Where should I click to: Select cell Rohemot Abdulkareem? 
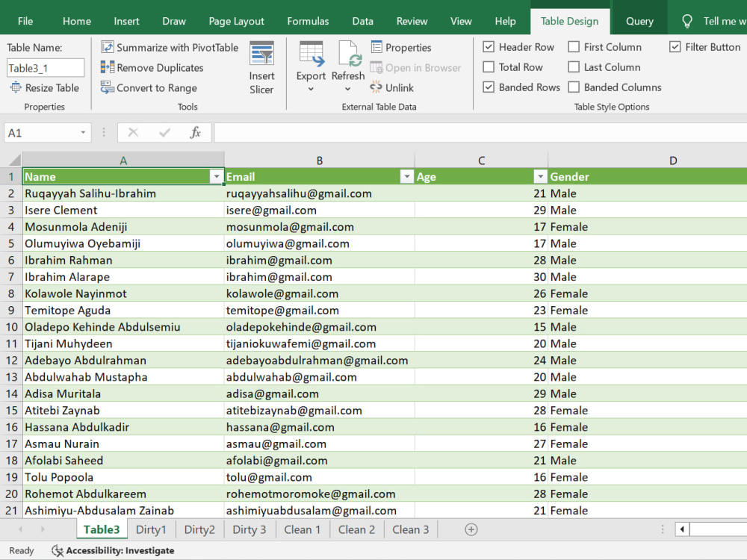[123, 494]
